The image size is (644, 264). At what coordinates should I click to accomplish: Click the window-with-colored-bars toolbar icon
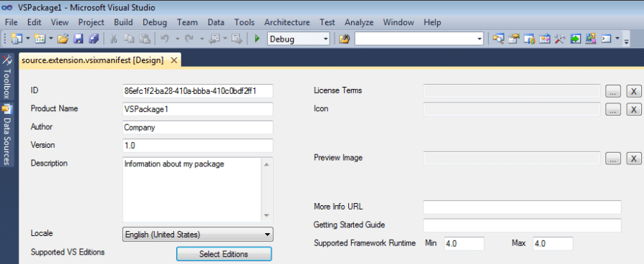[529, 39]
